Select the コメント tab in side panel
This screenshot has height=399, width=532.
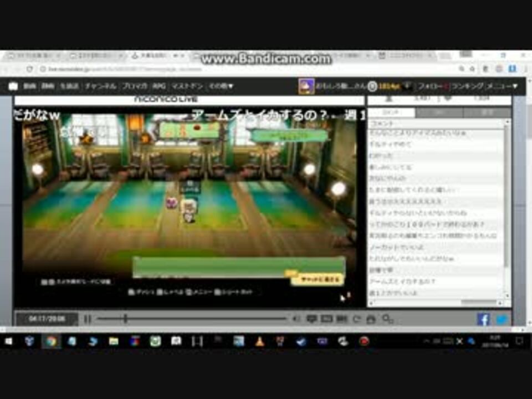(x=391, y=112)
